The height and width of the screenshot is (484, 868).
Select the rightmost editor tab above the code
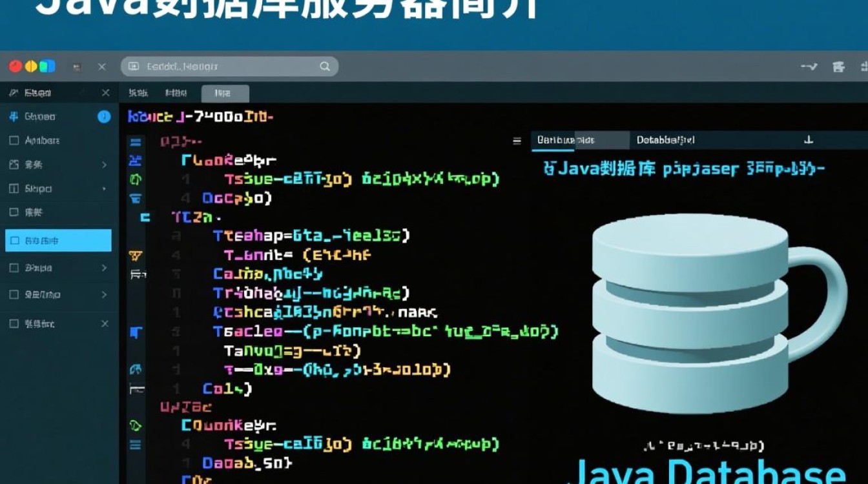click(225, 93)
